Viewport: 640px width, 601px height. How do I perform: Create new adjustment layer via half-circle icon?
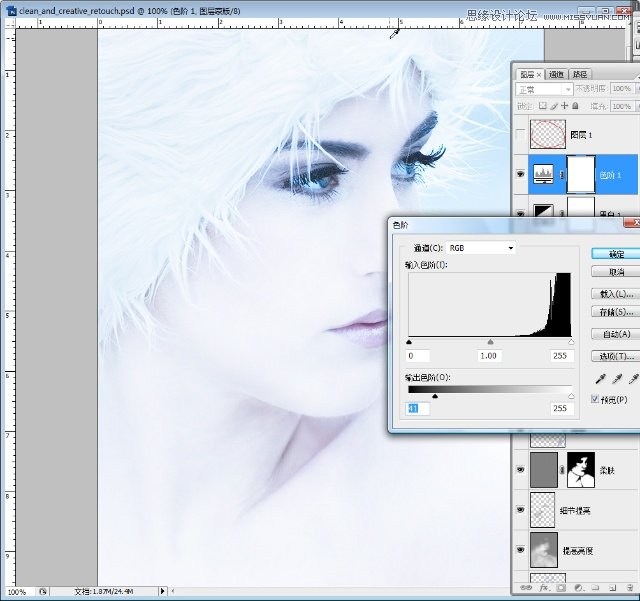(578, 588)
